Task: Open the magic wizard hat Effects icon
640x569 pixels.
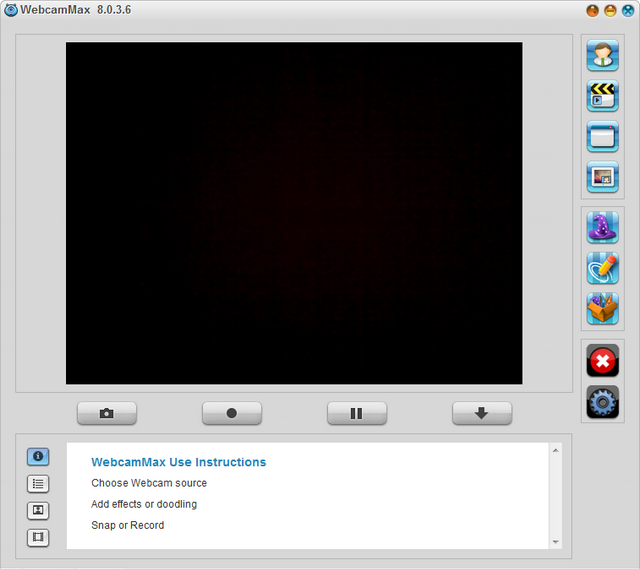Action: 602,227
